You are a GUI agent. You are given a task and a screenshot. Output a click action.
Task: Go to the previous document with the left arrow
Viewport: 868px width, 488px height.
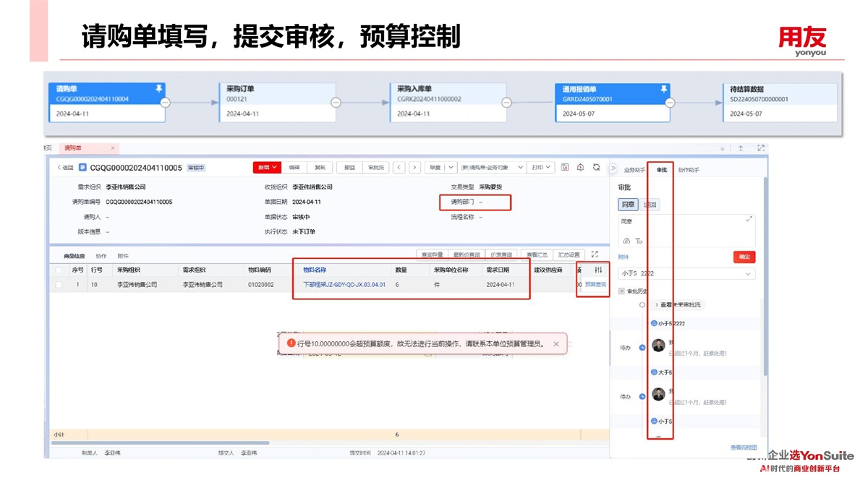(399, 167)
